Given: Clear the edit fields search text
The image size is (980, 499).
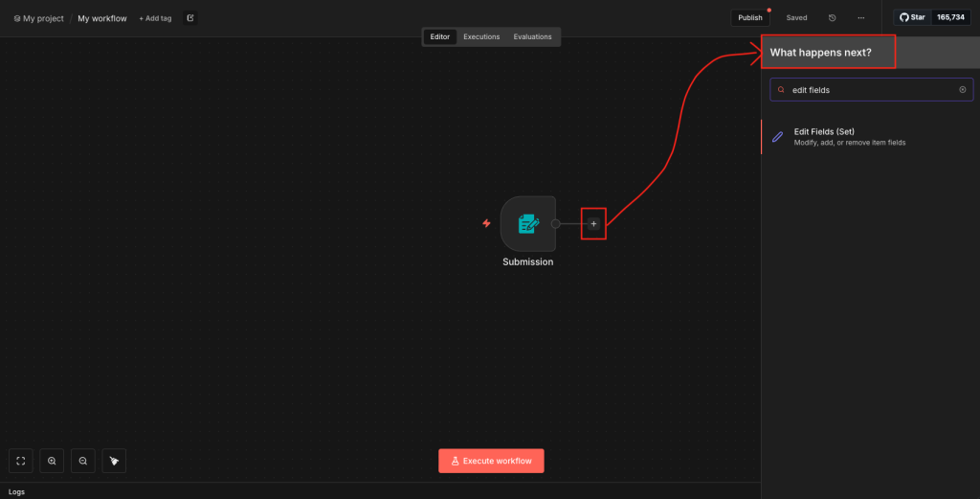Looking at the screenshot, I should point(963,90).
